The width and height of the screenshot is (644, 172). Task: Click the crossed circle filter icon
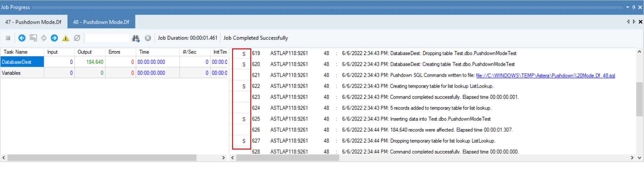tap(77, 38)
